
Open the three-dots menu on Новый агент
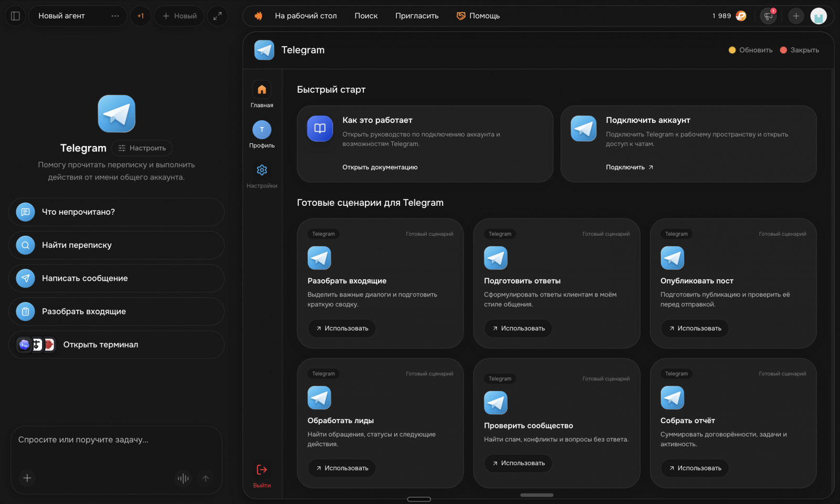(115, 16)
